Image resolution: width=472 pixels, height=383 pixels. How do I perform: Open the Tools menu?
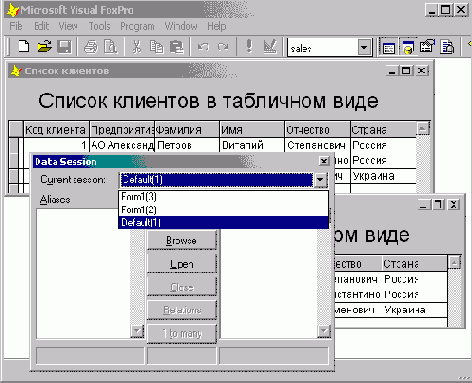[x=99, y=26]
